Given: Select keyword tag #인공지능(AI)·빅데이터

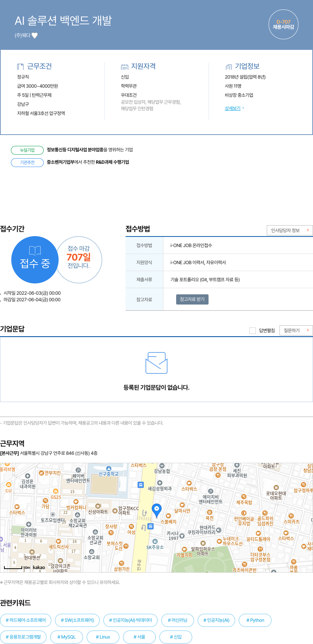Looking at the screenshot, I should tap(130, 620).
